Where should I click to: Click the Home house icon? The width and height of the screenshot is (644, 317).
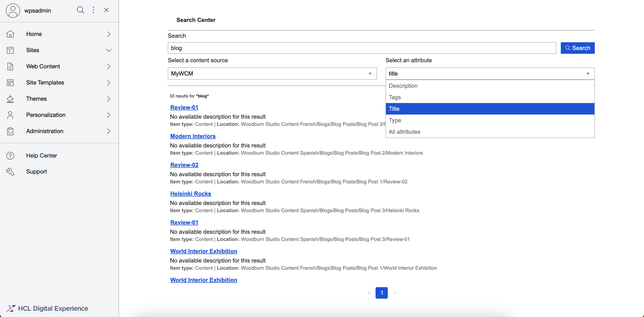coord(10,34)
